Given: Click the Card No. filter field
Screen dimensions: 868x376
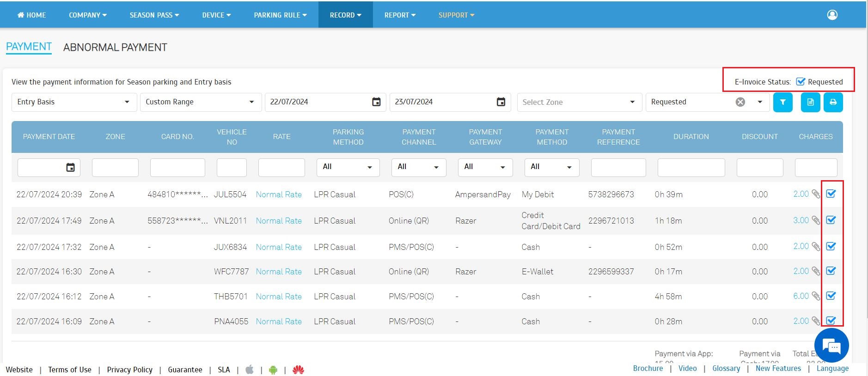Looking at the screenshot, I should 177,168.
